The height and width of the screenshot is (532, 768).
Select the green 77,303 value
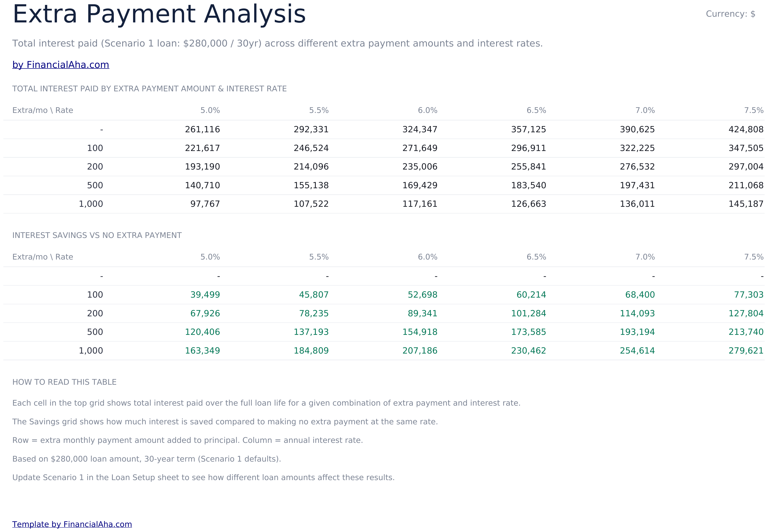click(x=749, y=295)
